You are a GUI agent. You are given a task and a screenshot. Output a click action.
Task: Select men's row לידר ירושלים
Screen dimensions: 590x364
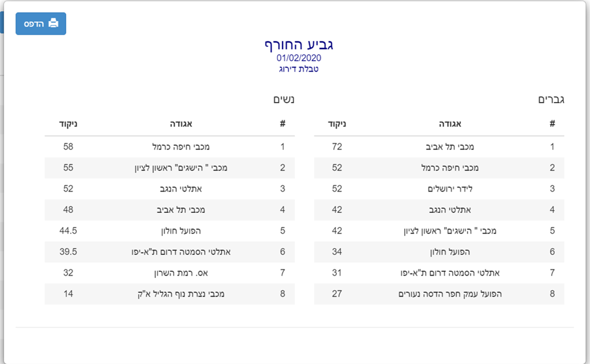[x=439, y=189]
